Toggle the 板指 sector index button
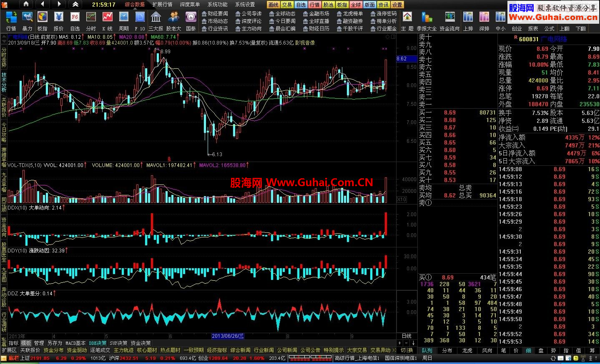The width and height of the screenshot is (600, 364). coord(342,5)
